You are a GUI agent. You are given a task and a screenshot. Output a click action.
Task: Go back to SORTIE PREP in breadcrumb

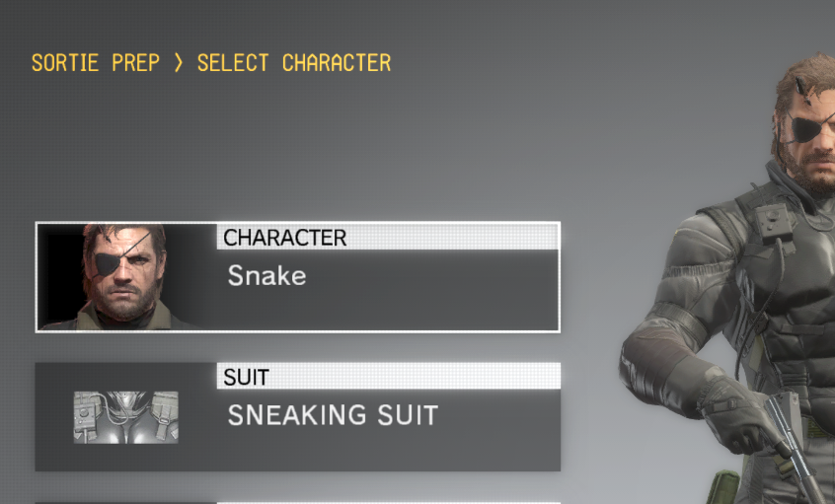(96, 63)
